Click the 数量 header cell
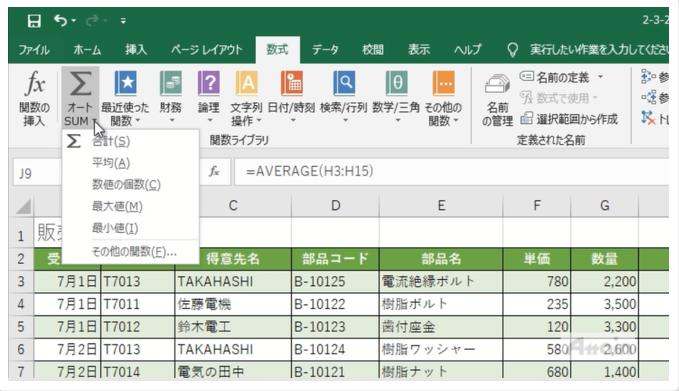Viewport: 679px width, 391px height. click(605, 259)
